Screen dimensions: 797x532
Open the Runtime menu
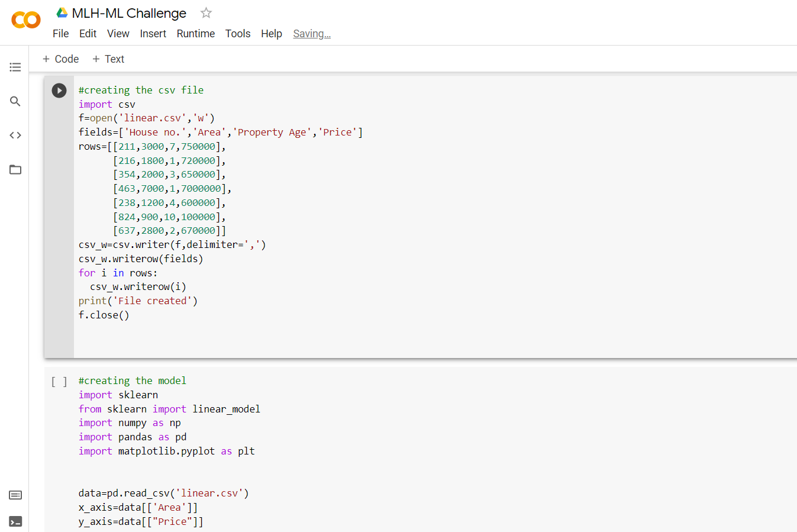tap(196, 34)
